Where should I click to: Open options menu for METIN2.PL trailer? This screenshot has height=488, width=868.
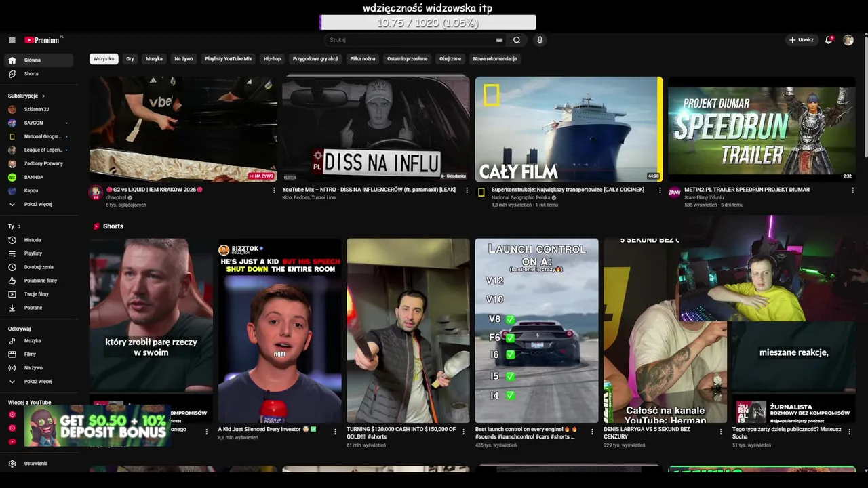click(x=852, y=190)
